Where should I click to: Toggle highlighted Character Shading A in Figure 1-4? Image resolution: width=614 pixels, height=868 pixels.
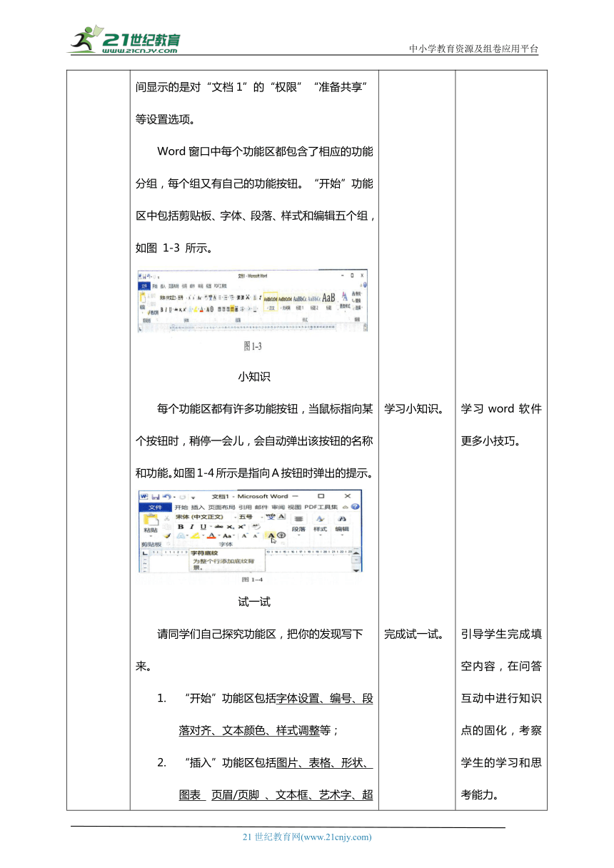(x=271, y=535)
